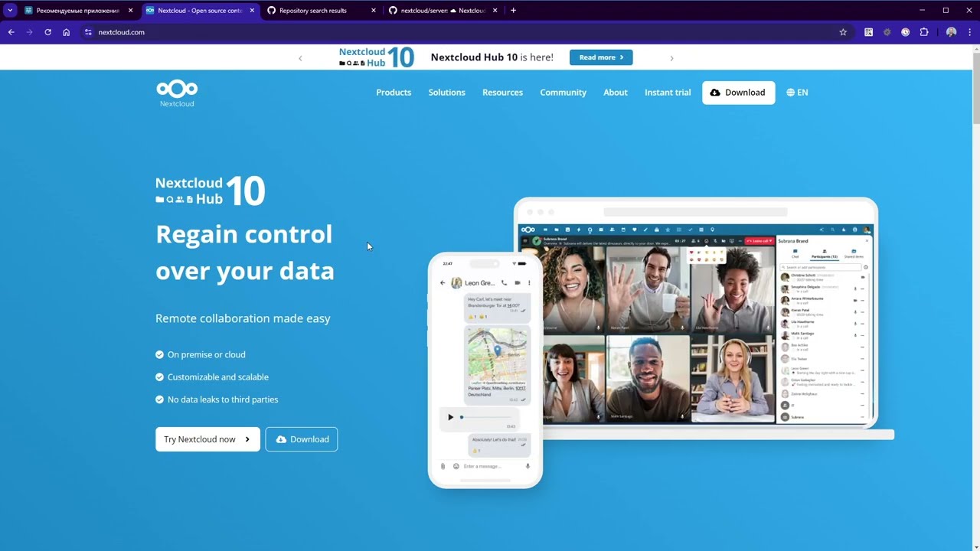Bookmark this page with the star
Viewport: 980px width, 551px height.
[x=843, y=32]
